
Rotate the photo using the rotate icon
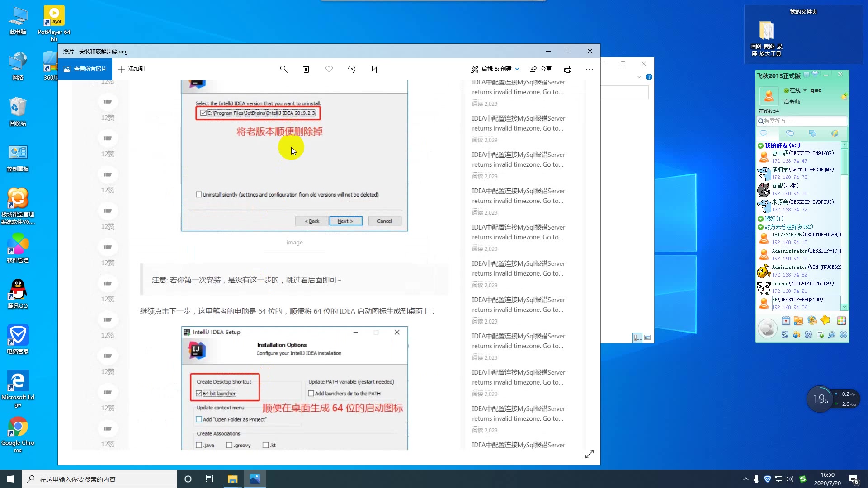pos(352,69)
